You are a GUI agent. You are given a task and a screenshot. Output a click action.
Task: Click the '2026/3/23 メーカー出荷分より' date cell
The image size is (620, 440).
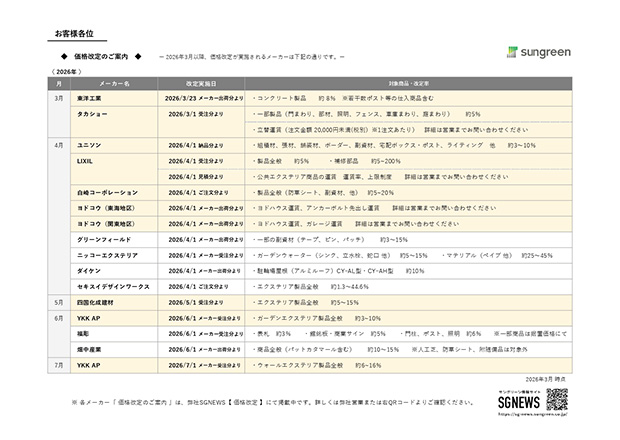pos(201,98)
